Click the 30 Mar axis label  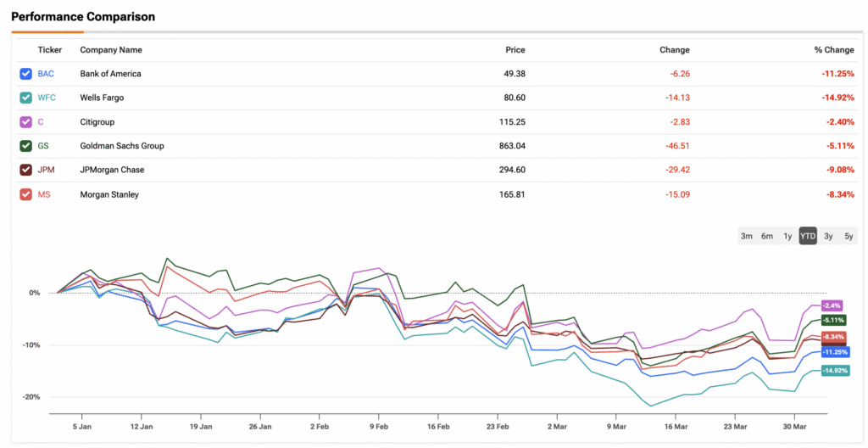point(794,426)
